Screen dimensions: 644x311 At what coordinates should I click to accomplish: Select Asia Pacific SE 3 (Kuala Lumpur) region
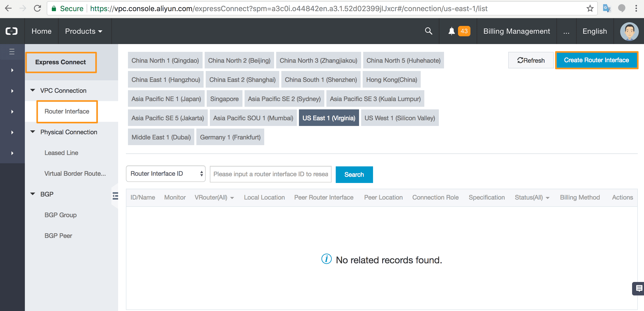375,99
